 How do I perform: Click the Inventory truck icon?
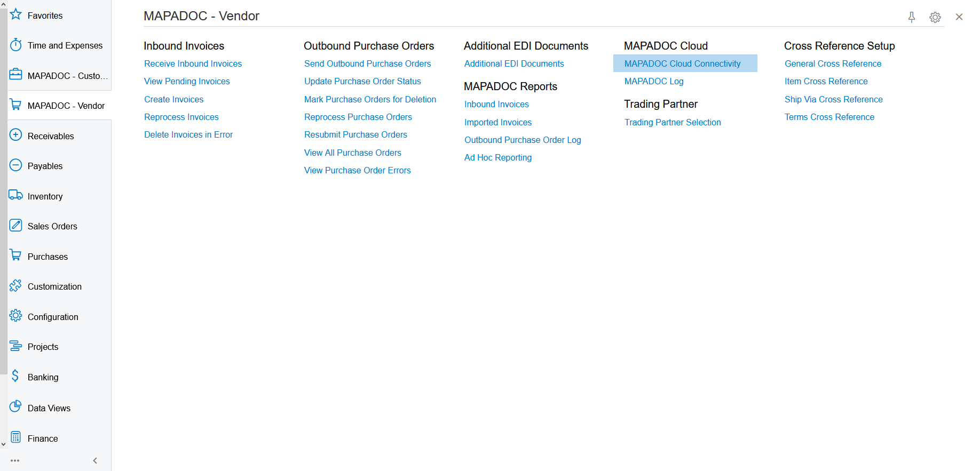(x=16, y=195)
